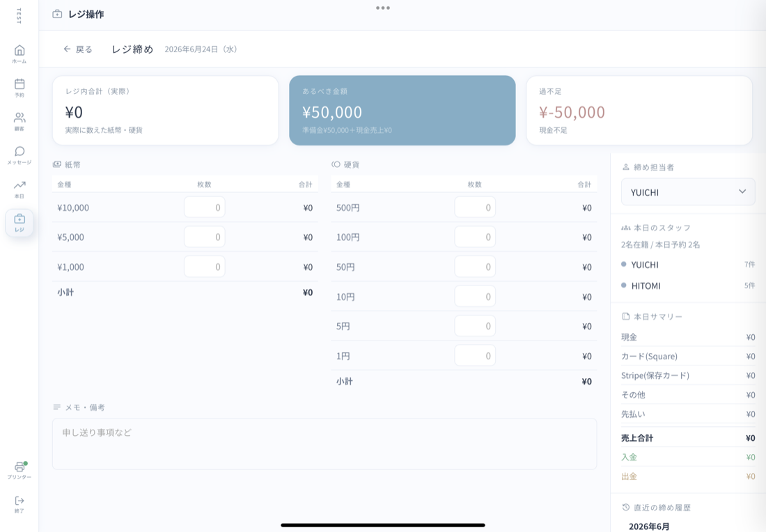
Task: Click the 硬貨 小計 subtotal row
Action: [x=464, y=381]
